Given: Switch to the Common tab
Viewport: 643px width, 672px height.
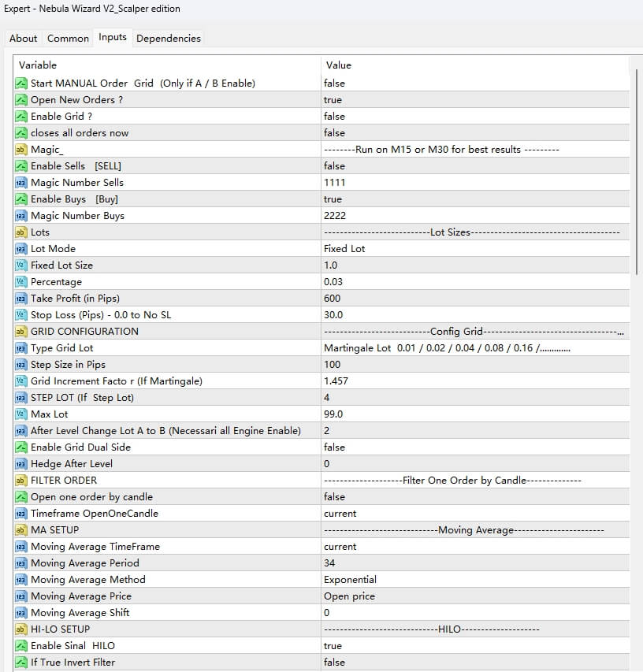Looking at the screenshot, I should click(68, 38).
